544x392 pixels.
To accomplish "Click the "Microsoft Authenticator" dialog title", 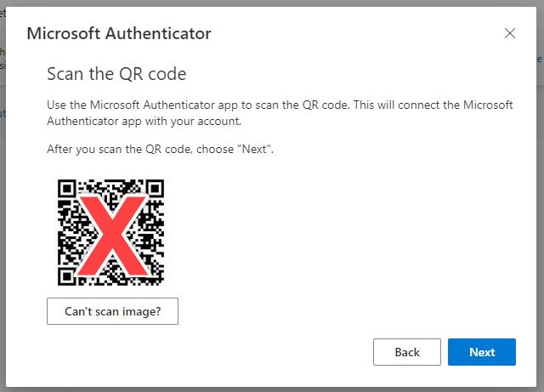I will [119, 34].
